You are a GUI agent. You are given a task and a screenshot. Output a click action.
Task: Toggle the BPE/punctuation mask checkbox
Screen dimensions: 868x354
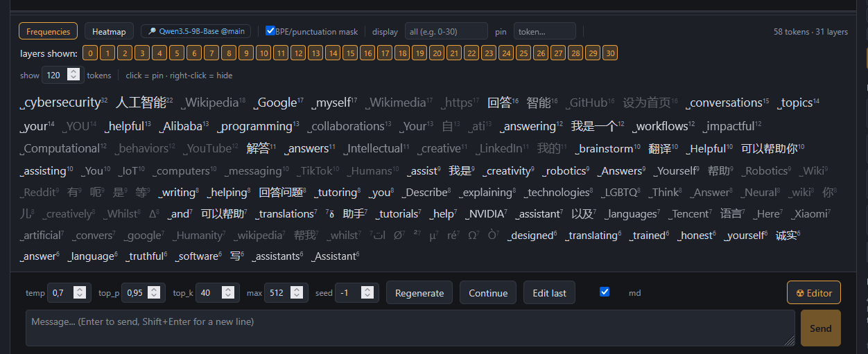[270, 30]
